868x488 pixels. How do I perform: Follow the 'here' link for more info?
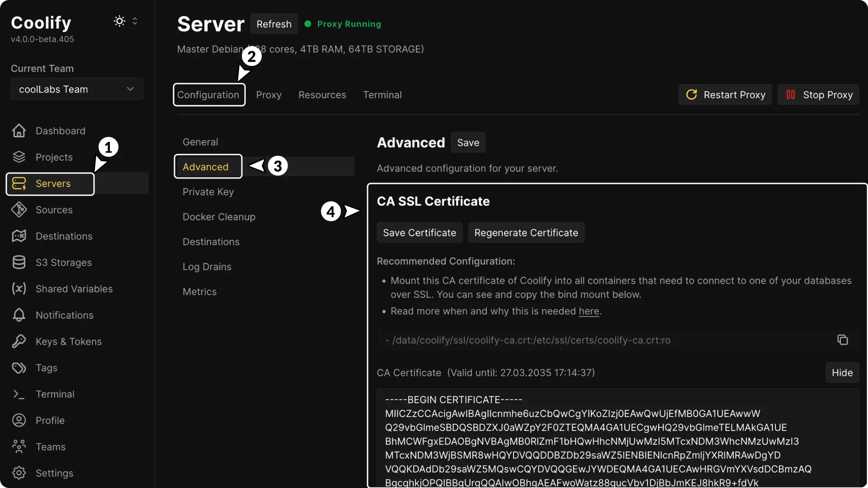coord(589,311)
